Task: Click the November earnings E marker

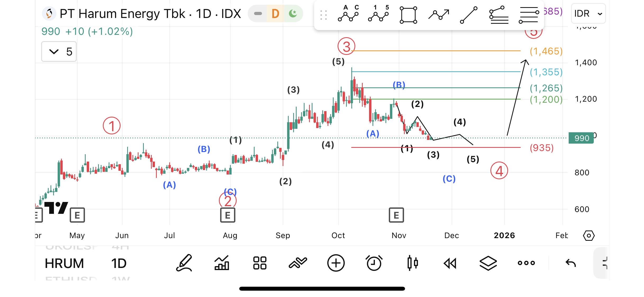Action: (x=396, y=215)
